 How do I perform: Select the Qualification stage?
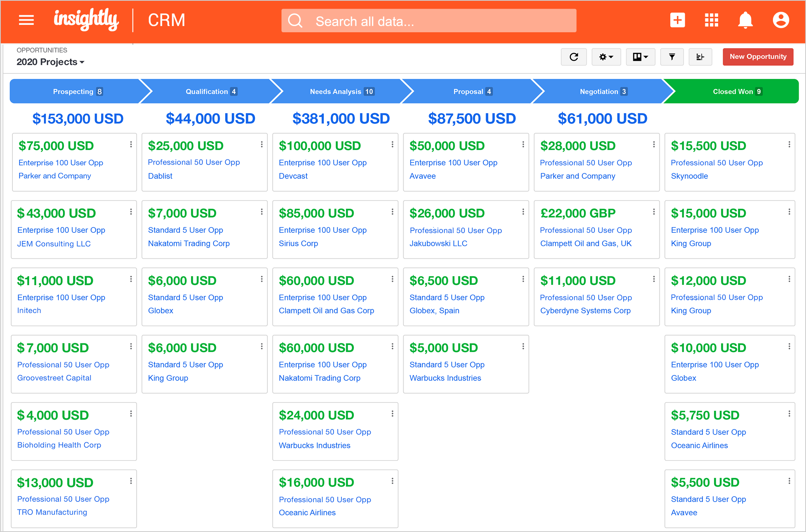(211, 91)
